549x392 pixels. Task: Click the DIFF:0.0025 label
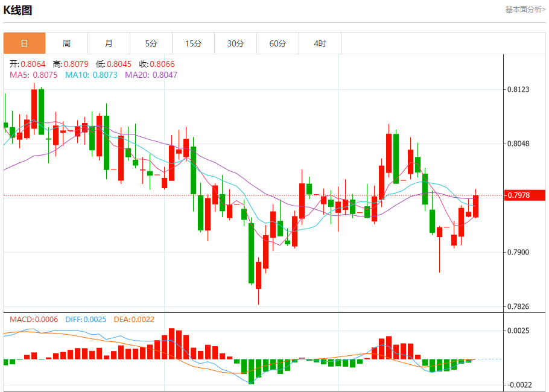pyautogui.click(x=86, y=319)
